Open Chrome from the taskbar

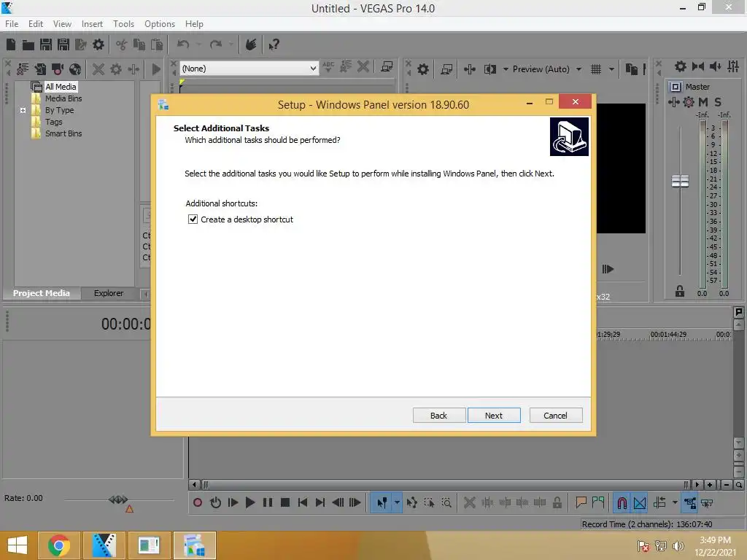click(x=59, y=545)
